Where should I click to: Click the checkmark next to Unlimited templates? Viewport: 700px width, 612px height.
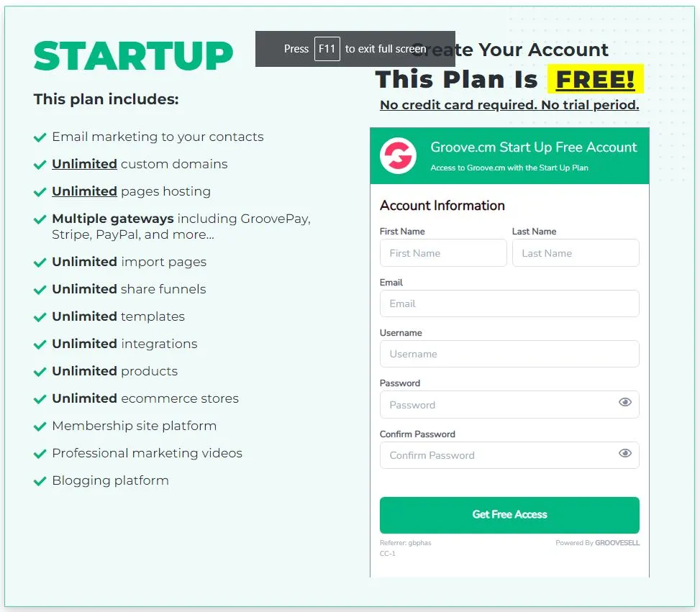point(40,317)
